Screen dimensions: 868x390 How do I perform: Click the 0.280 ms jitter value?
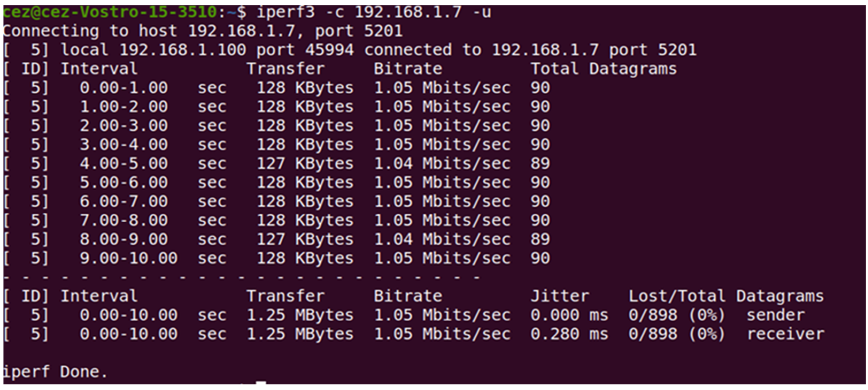pos(569,334)
